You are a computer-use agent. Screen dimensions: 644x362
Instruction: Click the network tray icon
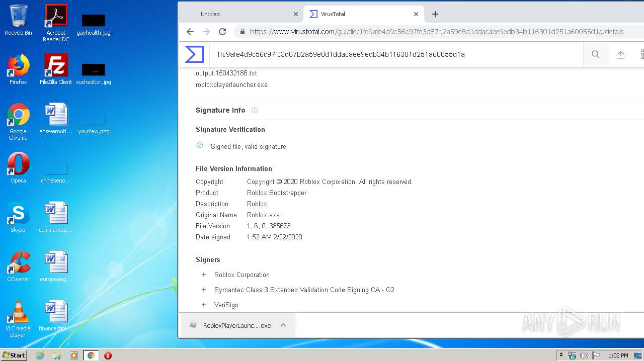coord(572,355)
